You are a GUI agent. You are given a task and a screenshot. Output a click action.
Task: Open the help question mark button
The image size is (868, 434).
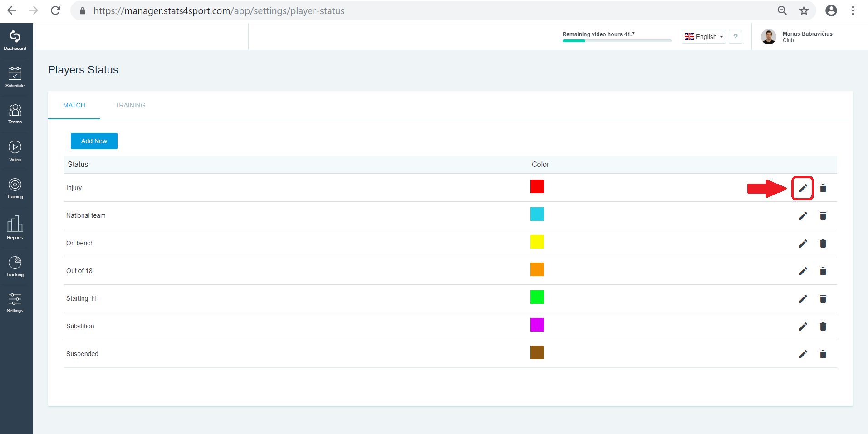[x=736, y=37]
